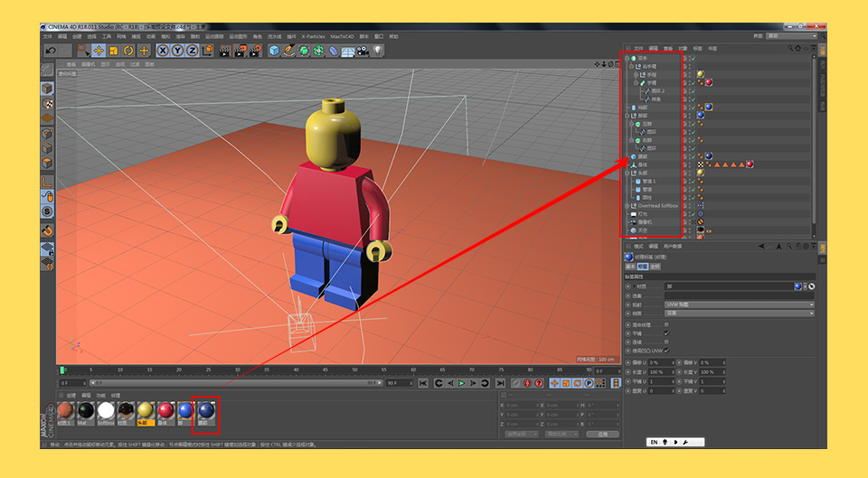Viewport: 868px width, 478px height.
Task: Activate the Move tool in top toolbar
Action: (x=99, y=51)
